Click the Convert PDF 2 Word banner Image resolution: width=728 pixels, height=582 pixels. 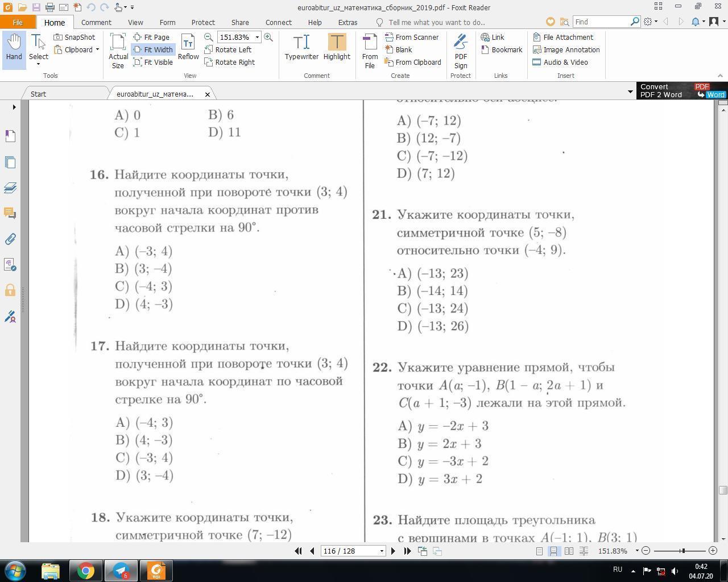[x=682, y=91]
